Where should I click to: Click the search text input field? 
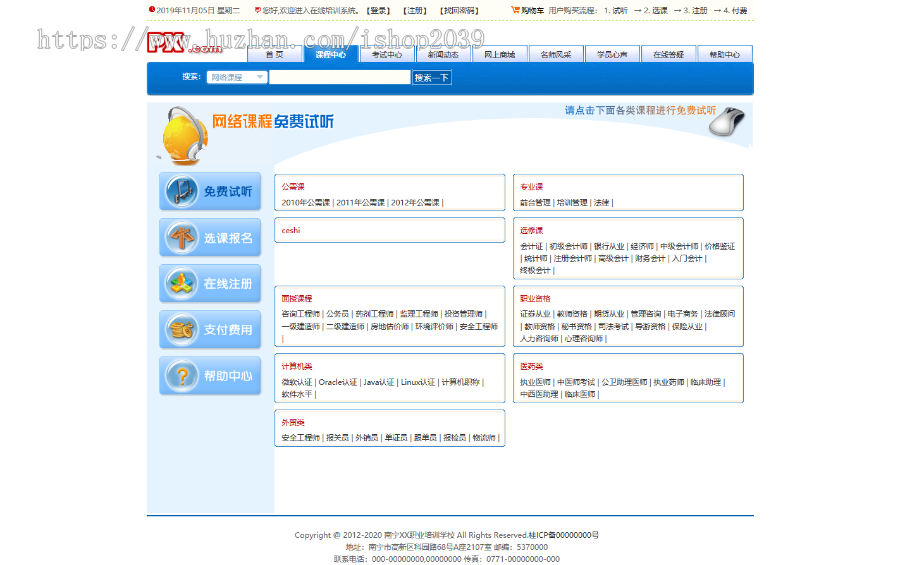coord(340,77)
